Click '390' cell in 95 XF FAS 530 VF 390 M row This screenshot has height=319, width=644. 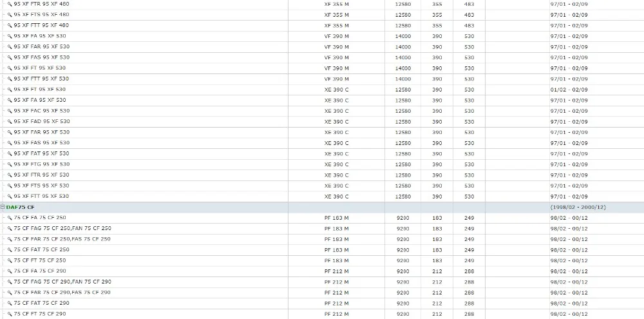(x=437, y=57)
